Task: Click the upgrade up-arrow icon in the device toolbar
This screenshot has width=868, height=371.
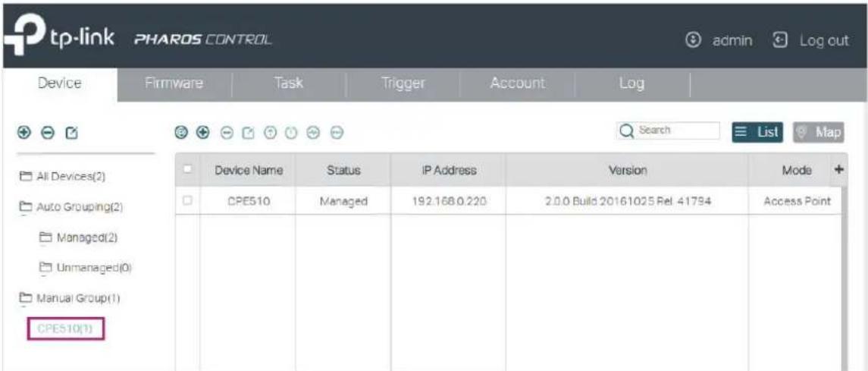Action: coord(271,132)
